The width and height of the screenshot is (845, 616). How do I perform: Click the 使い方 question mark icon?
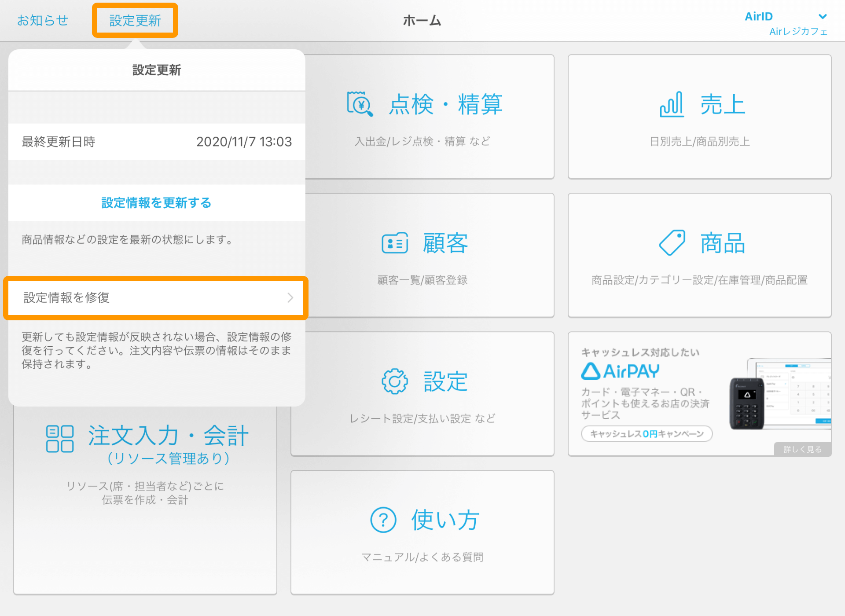coord(382,520)
